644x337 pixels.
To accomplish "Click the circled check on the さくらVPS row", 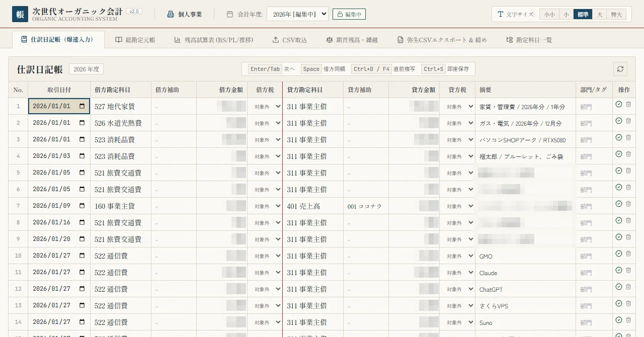I will [619, 303].
